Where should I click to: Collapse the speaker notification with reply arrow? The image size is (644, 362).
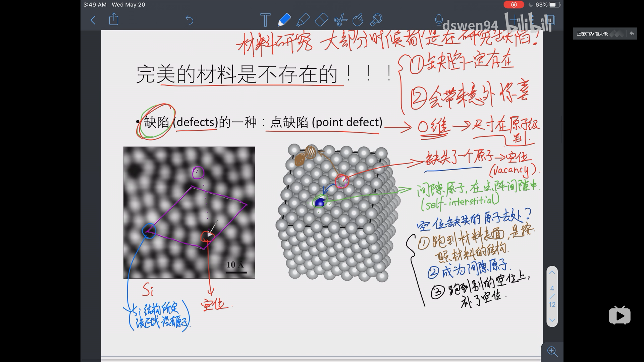tap(632, 34)
